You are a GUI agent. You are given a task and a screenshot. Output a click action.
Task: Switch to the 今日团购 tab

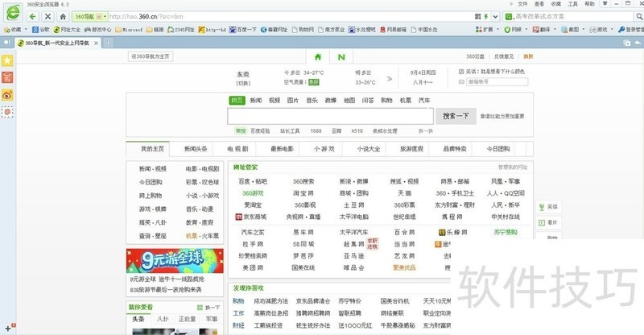(x=498, y=149)
